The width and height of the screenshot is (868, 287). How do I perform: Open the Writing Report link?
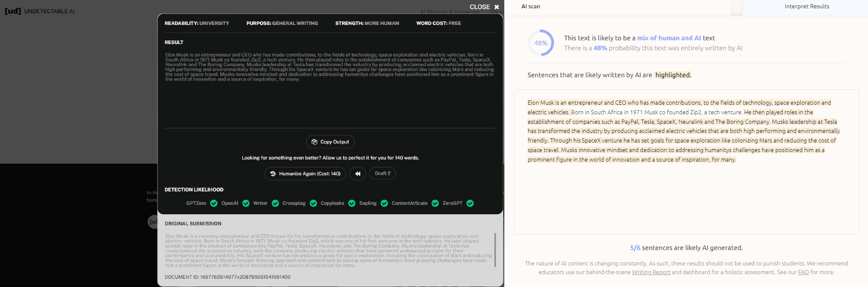[651, 272]
